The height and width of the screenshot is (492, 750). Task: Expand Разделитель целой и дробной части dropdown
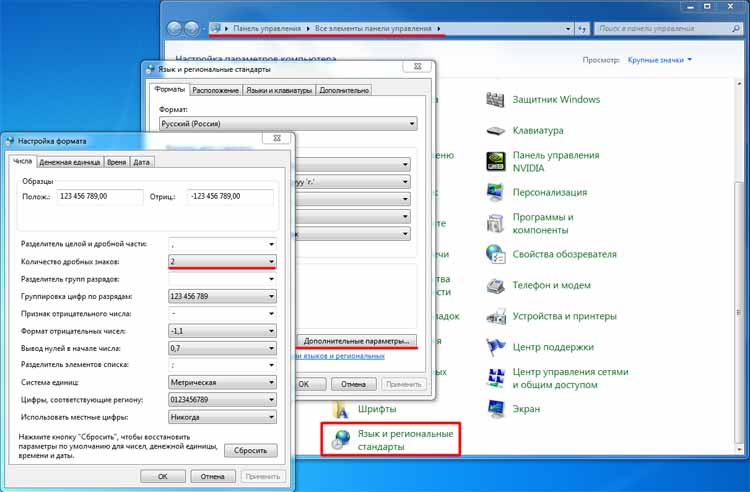coord(271,244)
